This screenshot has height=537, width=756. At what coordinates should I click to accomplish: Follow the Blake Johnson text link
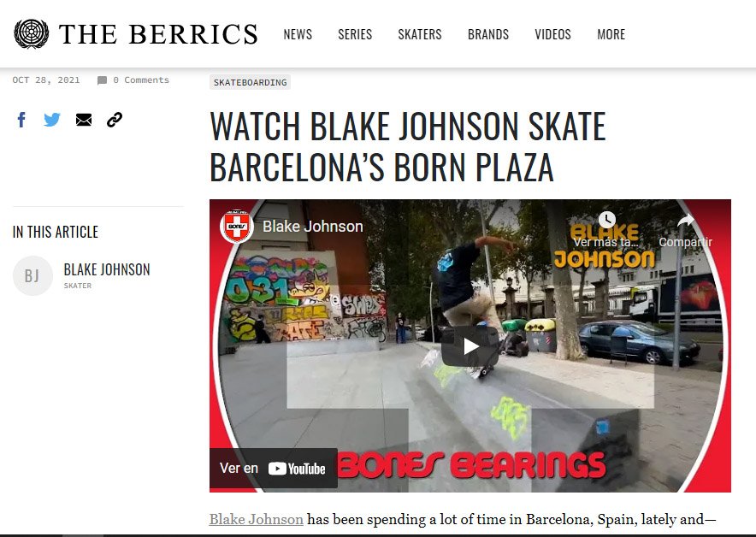click(x=256, y=519)
